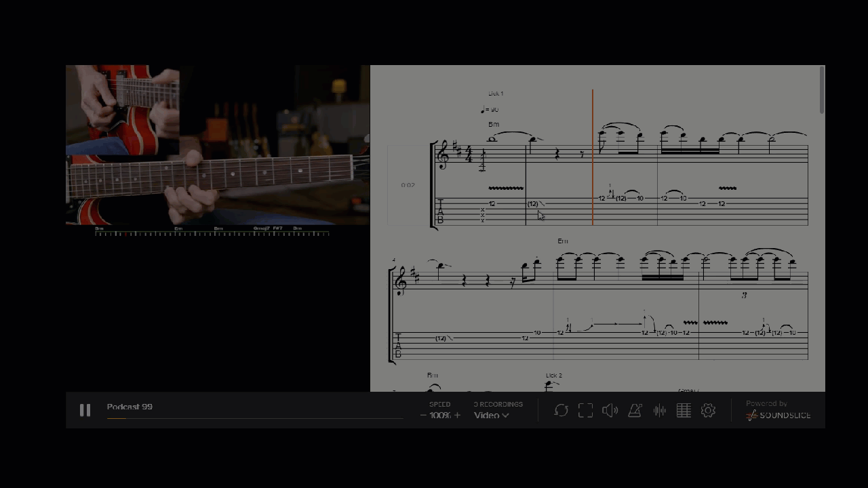Screen dimensions: 868x488
Task: Click the Em chord label in notation
Action: pyautogui.click(x=562, y=241)
